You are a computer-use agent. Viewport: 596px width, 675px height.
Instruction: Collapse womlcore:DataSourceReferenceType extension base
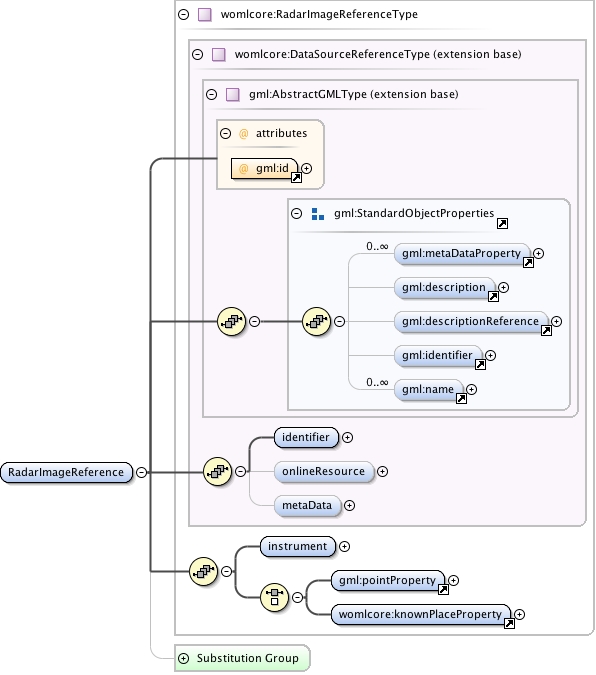pos(198,55)
